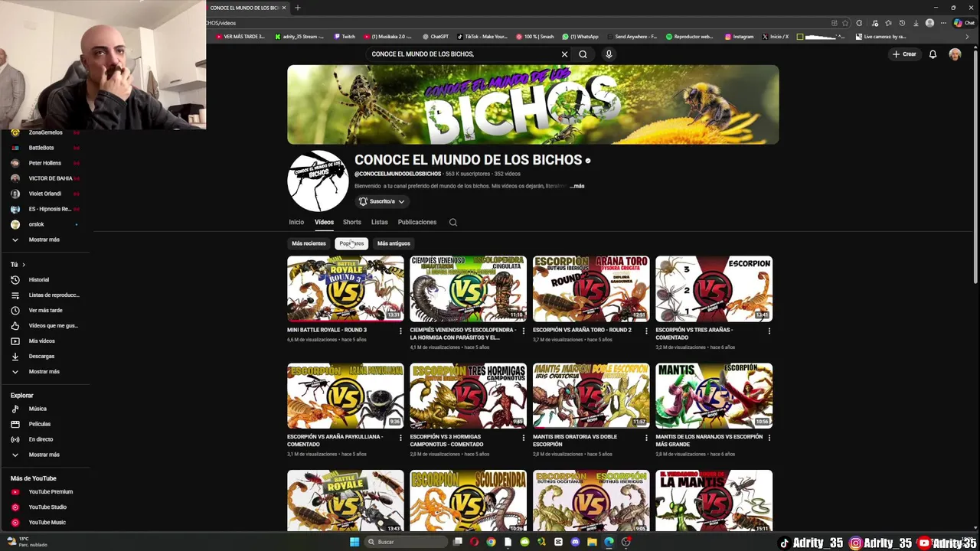This screenshot has height=551, width=980.
Task: Open options menu for Mantis Iris Oratoria video
Action: point(646,438)
